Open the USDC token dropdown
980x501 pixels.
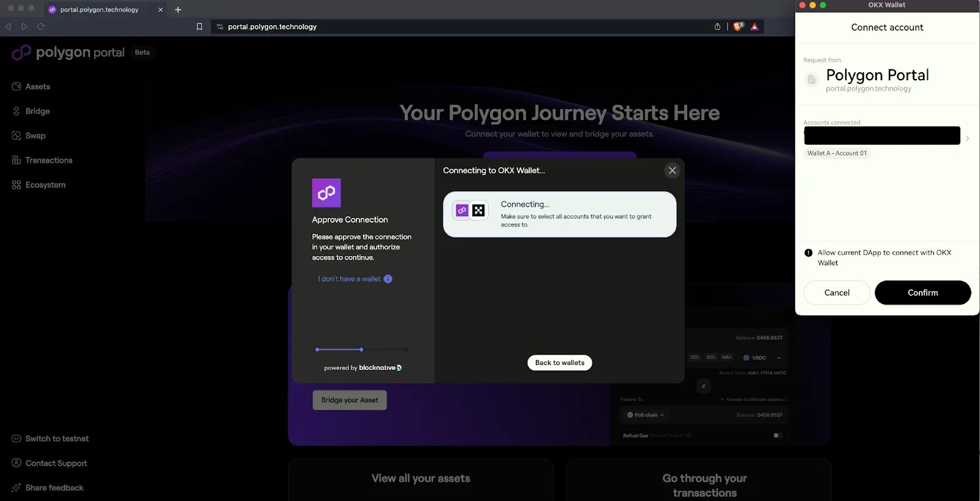click(762, 358)
